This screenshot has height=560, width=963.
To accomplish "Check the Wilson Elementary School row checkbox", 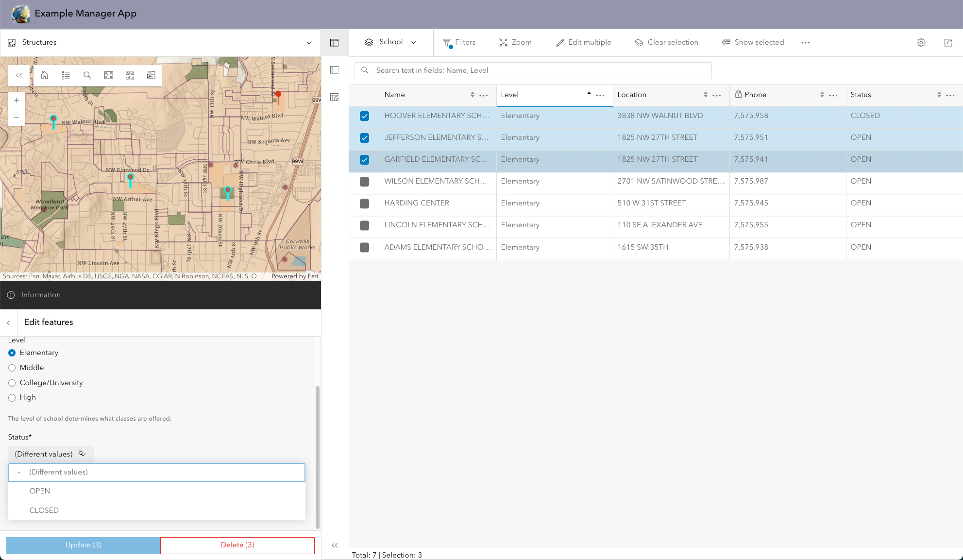I will click(364, 181).
